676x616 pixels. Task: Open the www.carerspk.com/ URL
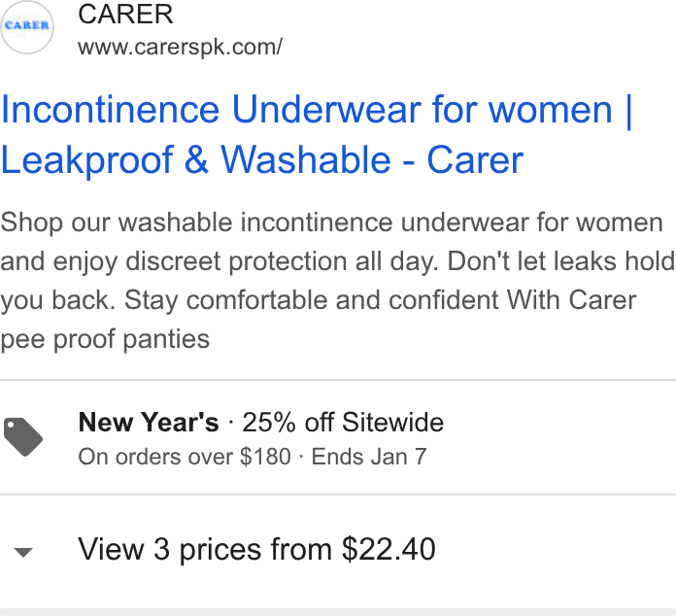(x=181, y=47)
